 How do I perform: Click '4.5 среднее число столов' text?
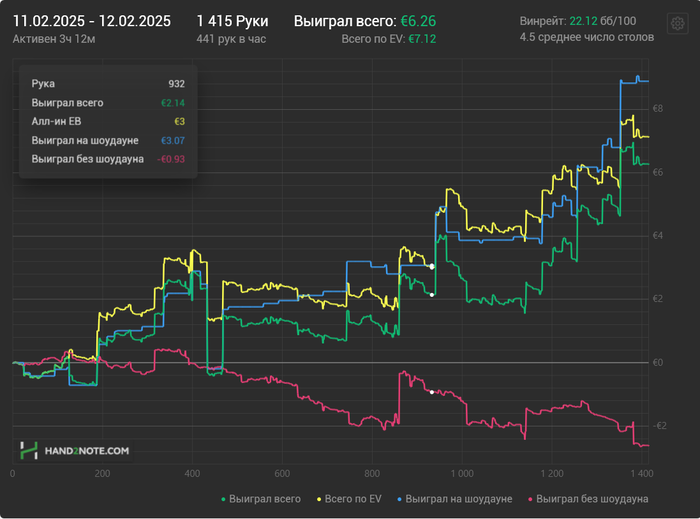click(x=587, y=37)
